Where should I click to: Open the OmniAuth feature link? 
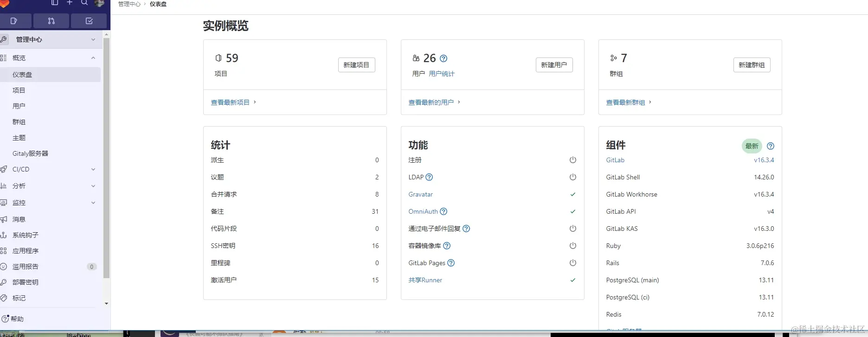423,211
